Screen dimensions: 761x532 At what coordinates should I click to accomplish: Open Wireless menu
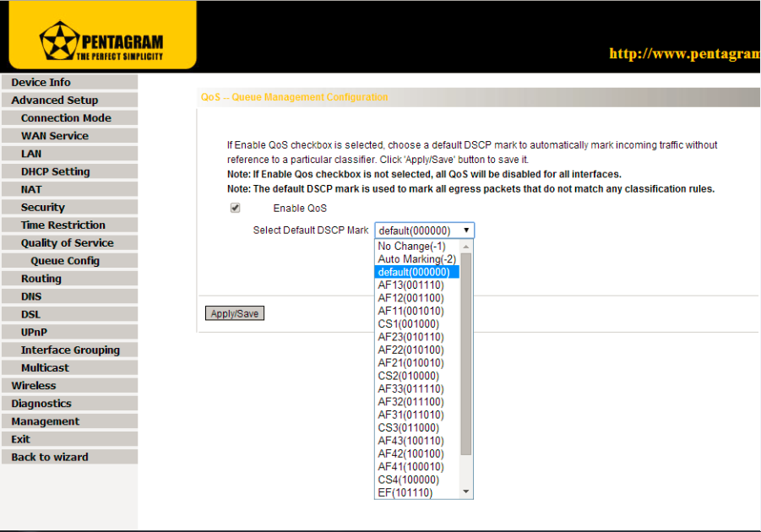(x=69, y=385)
